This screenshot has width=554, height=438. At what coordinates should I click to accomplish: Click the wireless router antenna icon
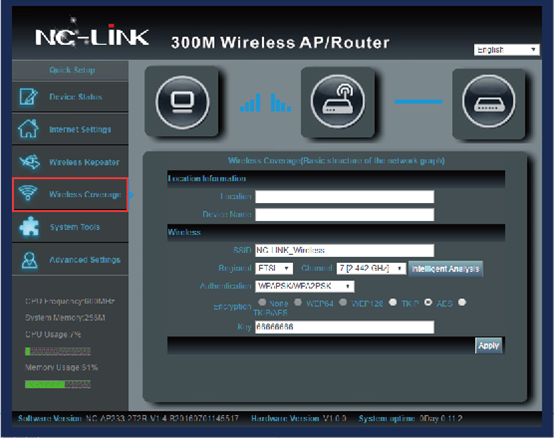click(338, 101)
